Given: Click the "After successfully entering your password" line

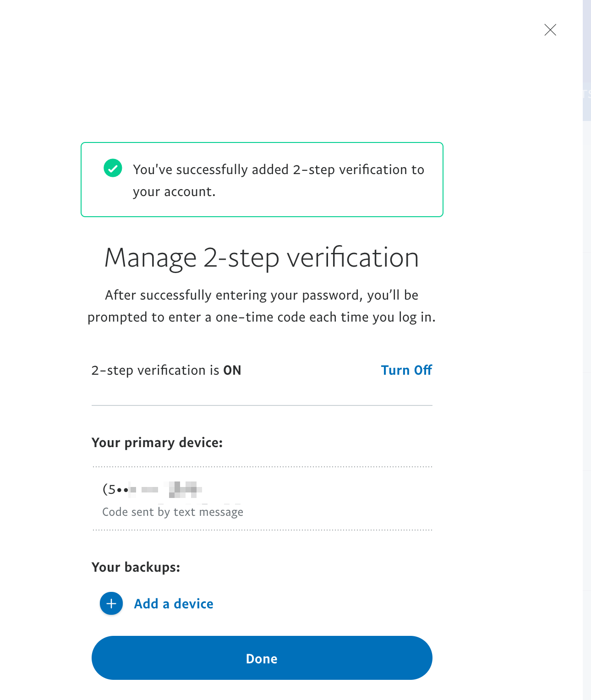Looking at the screenshot, I should pos(262,295).
